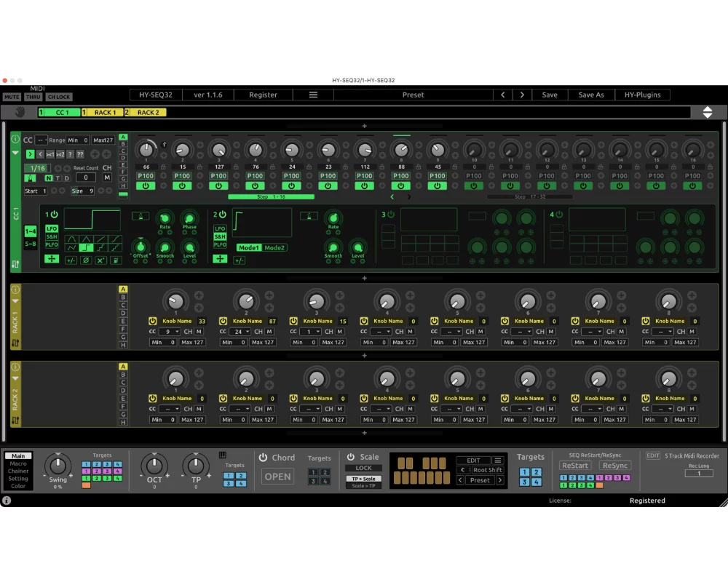Select backward play direction arrow in CC module
The width and height of the screenshot is (728, 582).
40,154
